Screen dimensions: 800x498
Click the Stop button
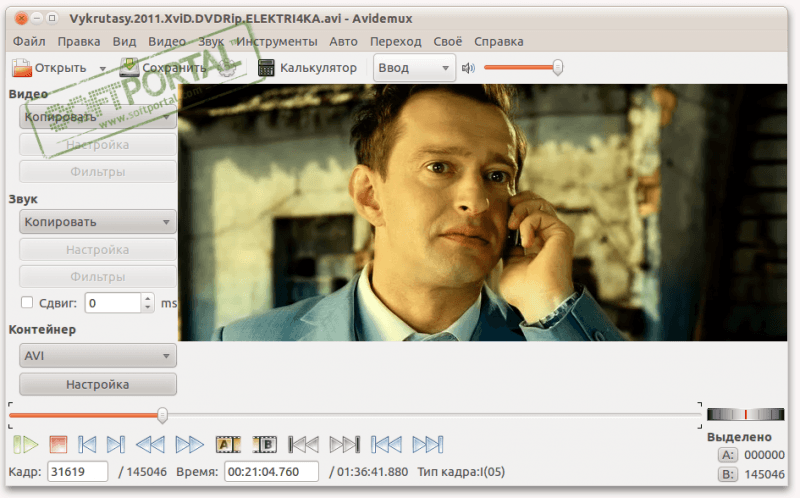58,444
